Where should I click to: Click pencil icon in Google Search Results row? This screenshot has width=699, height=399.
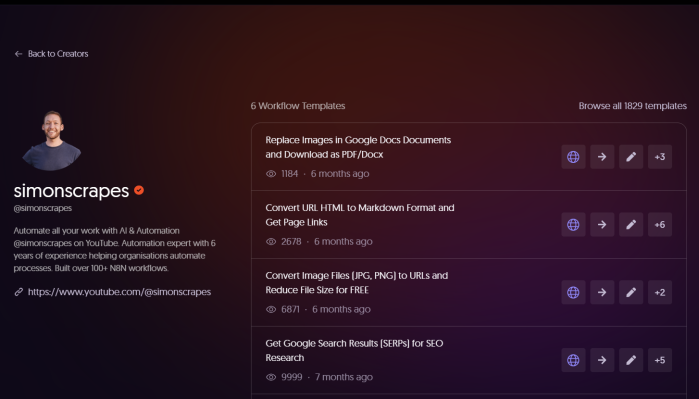click(x=631, y=360)
